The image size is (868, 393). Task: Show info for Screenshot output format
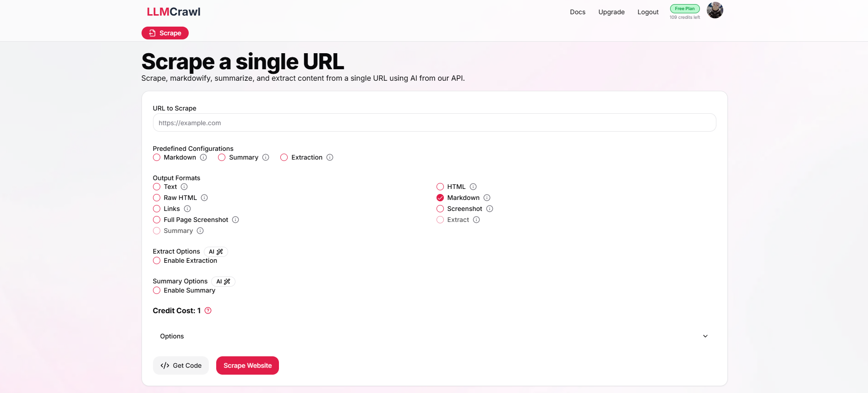point(490,209)
